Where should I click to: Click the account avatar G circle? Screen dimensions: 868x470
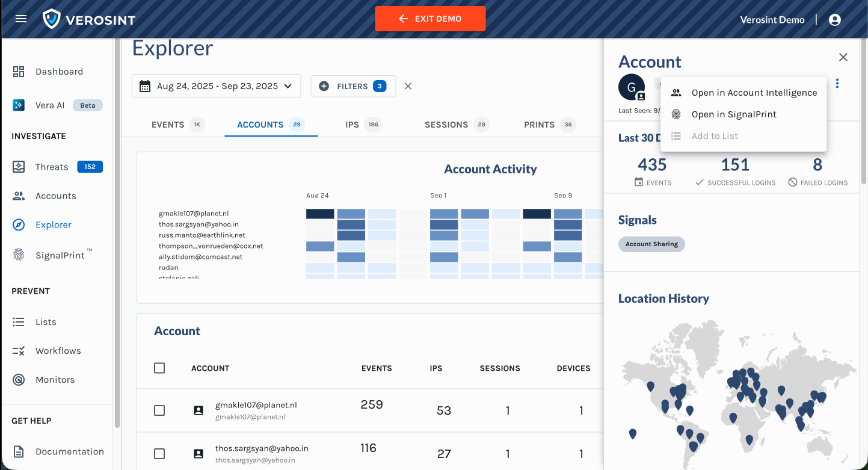(x=632, y=88)
